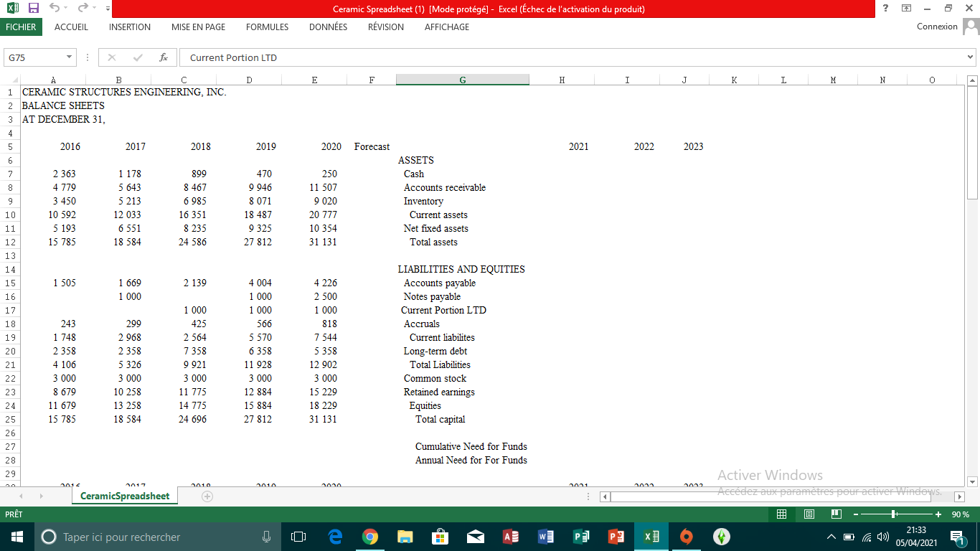Screen dimensions: 980x551
Task: Click zoom in plus button
Action: coord(938,514)
